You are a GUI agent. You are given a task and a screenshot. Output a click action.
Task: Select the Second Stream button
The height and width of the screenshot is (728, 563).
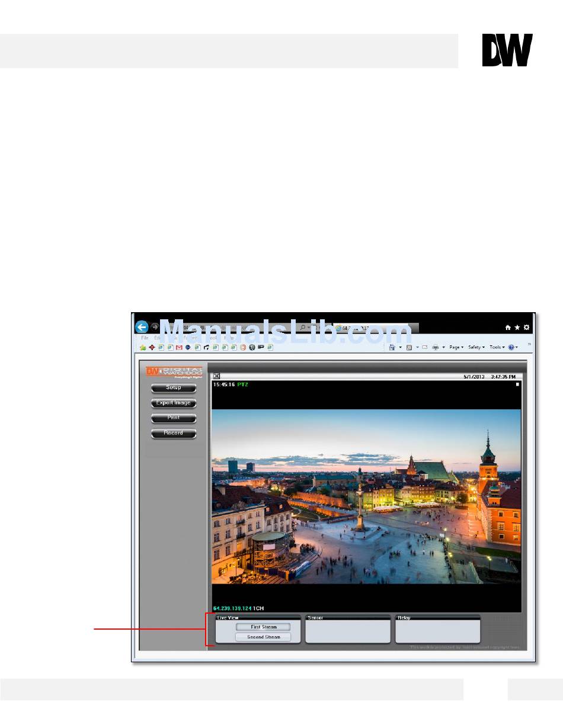pyautogui.click(x=264, y=637)
